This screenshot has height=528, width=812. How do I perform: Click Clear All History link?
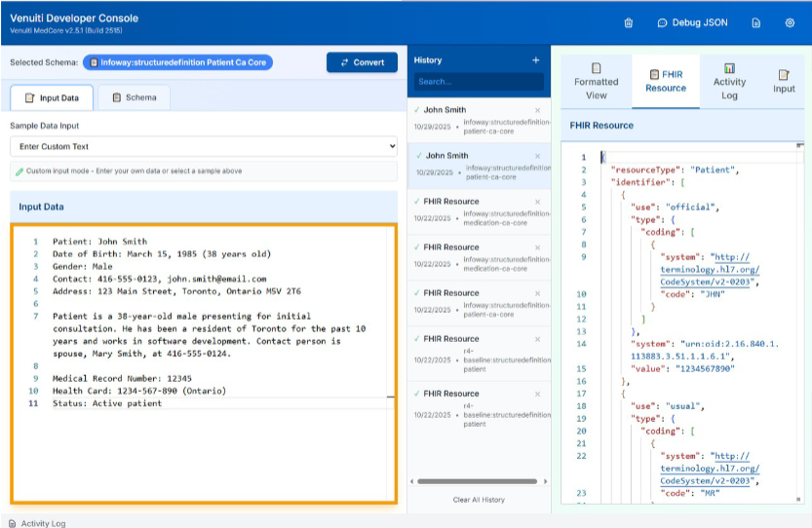(x=479, y=500)
